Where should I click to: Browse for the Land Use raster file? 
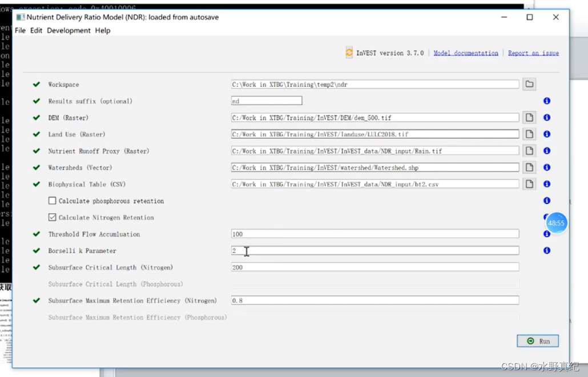529,134
